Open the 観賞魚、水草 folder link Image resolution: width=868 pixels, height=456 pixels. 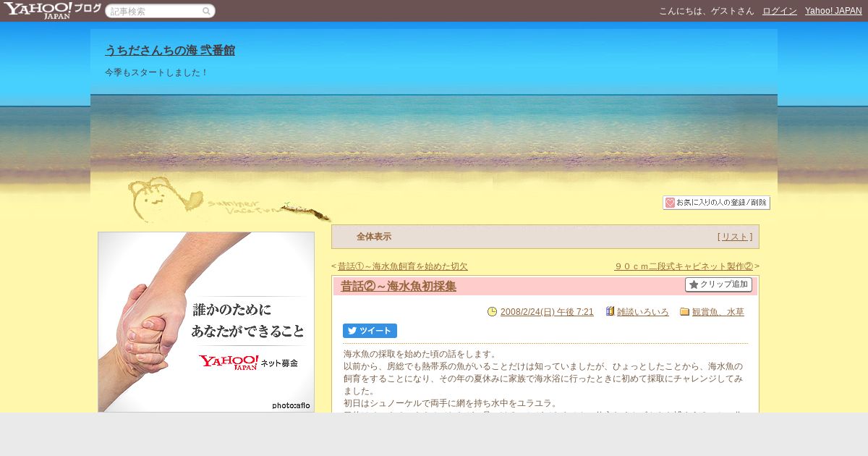pos(718,312)
